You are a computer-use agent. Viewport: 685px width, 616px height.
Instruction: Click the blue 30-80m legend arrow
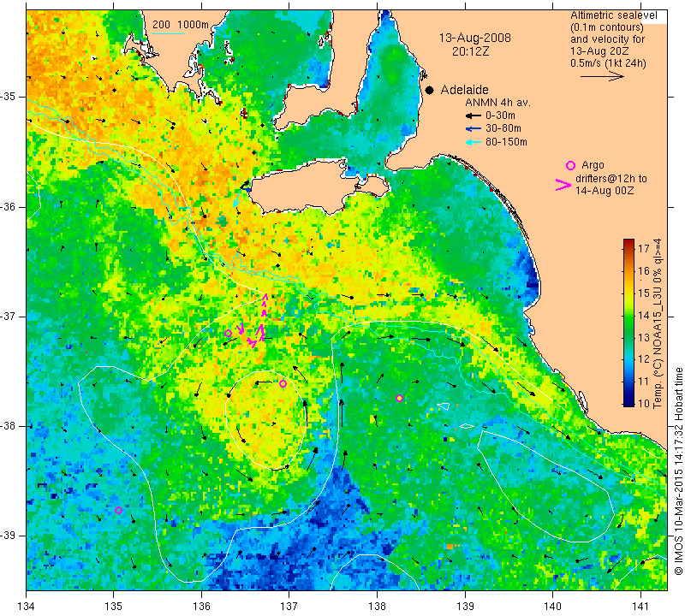(x=474, y=129)
